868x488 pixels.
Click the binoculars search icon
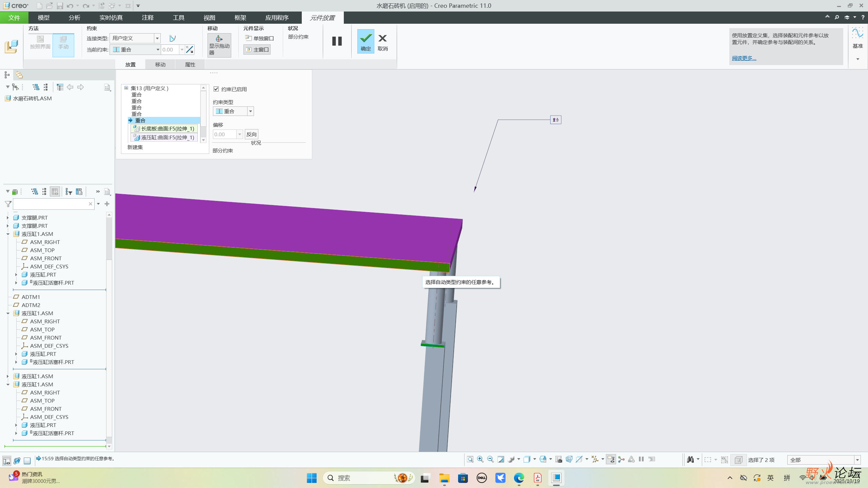690,459
